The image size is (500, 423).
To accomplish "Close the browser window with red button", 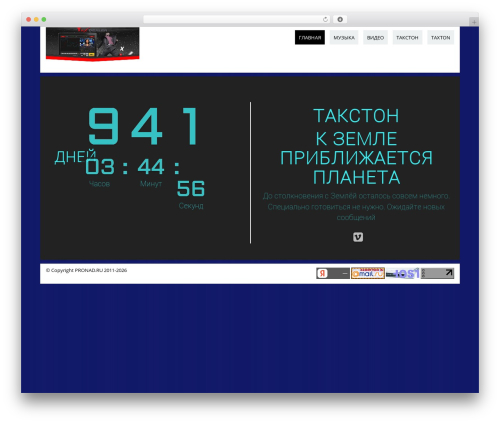I will tap(29, 19).
